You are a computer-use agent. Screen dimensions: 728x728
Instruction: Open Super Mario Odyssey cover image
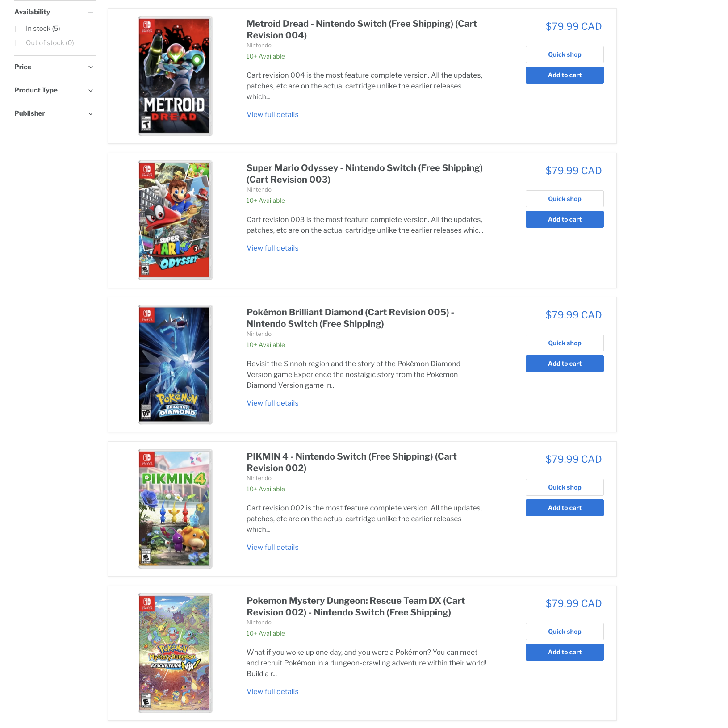coord(175,220)
